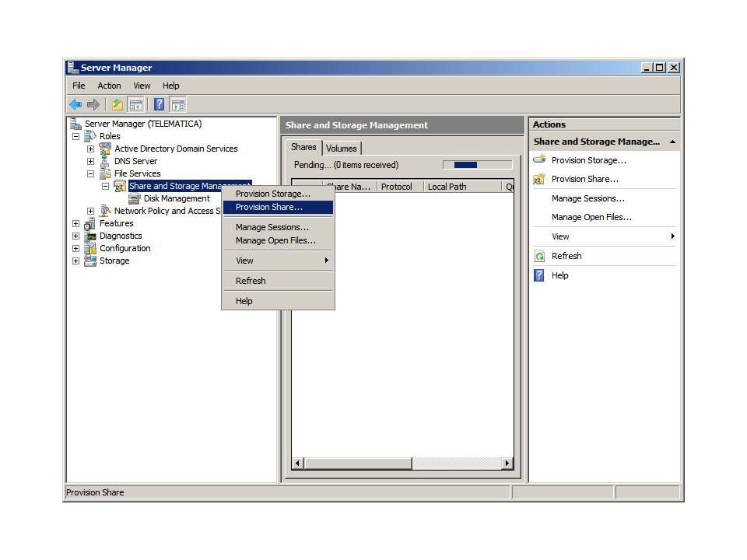
Task: Click the Disk Management tree icon
Action: (x=135, y=198)
